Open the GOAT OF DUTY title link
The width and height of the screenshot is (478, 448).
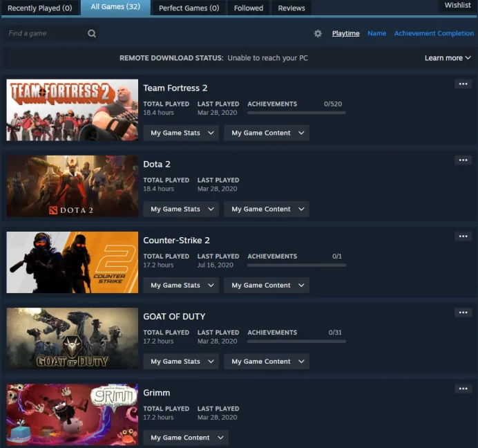[174, 317]
